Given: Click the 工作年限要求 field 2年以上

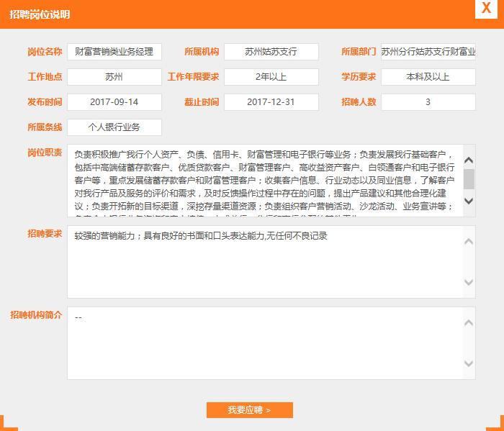Looking at the screenshot, I should [x=271, y=77].
